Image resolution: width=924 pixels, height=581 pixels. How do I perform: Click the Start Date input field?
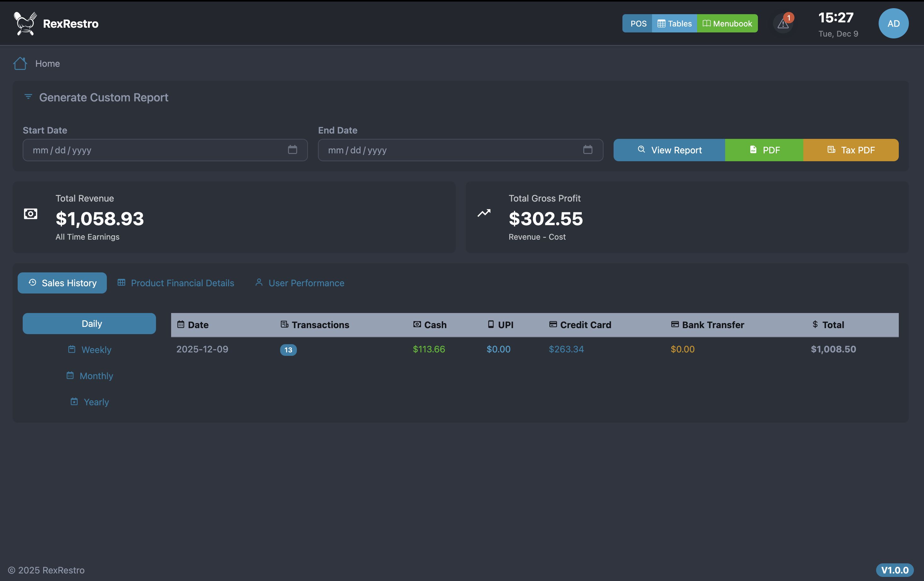[153, 150]
